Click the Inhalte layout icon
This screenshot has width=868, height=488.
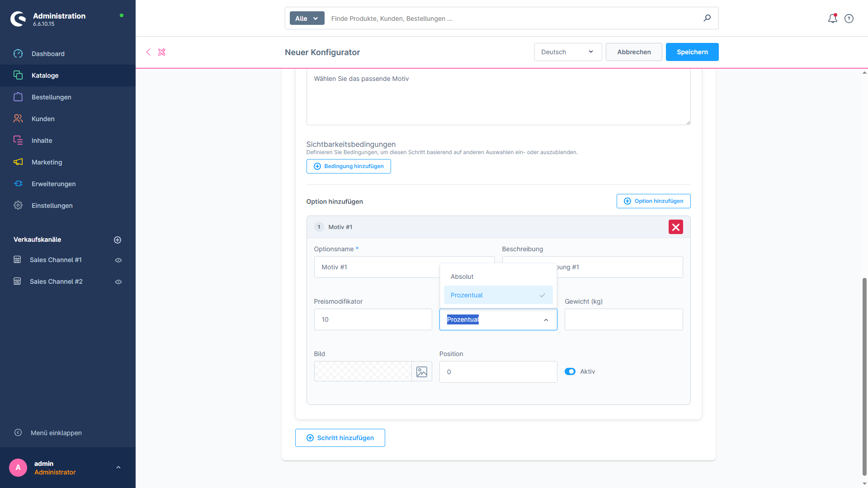18,141
